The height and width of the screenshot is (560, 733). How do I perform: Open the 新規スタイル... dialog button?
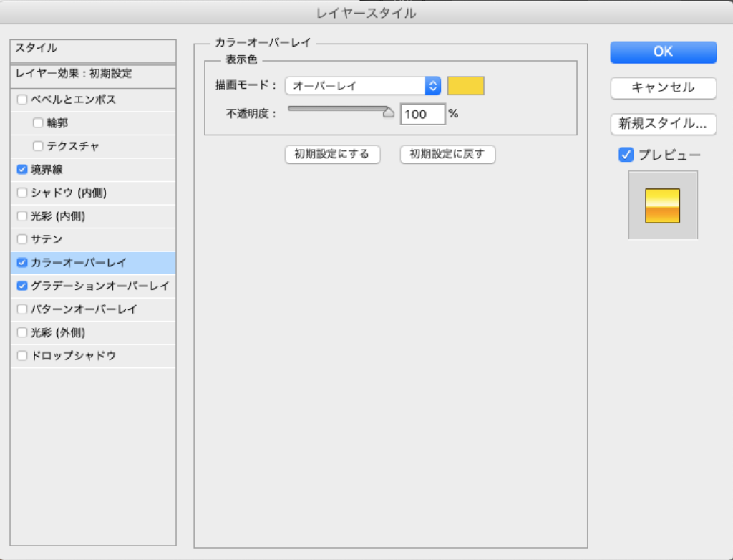tap(663, 124)
